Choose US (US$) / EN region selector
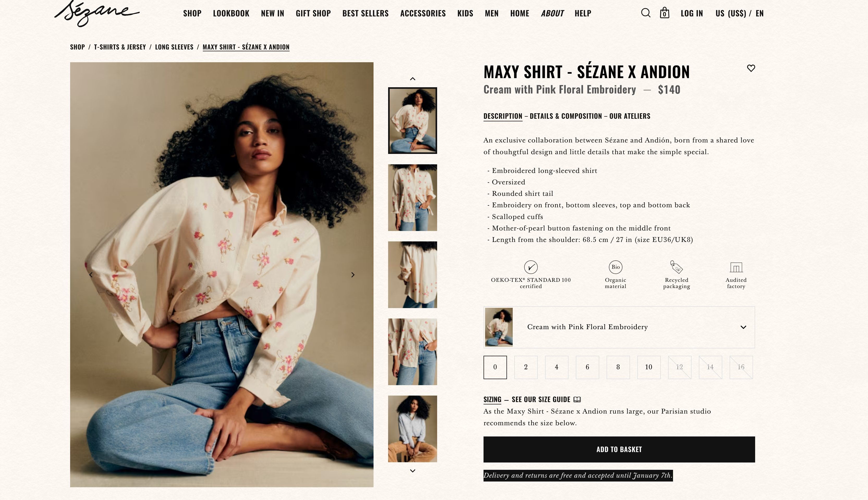The image size is (868, 500). (x=739, y=13)
